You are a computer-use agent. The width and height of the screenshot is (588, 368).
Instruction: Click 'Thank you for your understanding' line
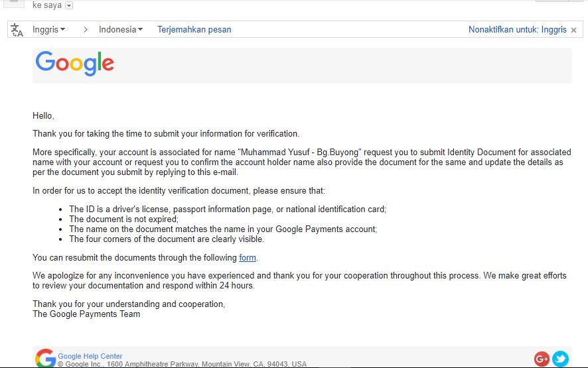(x=129, y=304)
